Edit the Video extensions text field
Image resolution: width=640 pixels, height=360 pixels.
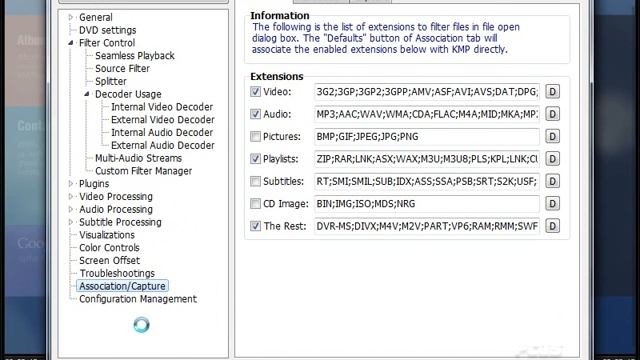coord(427,92)
